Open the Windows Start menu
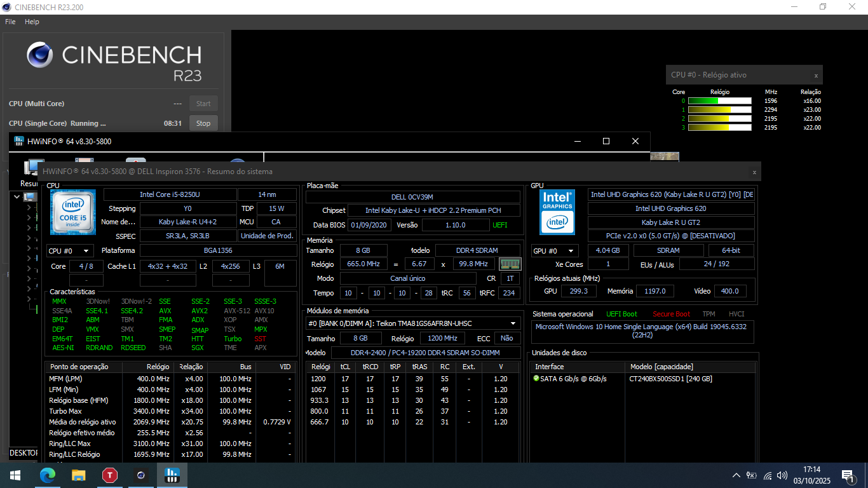 click(15, 475)
